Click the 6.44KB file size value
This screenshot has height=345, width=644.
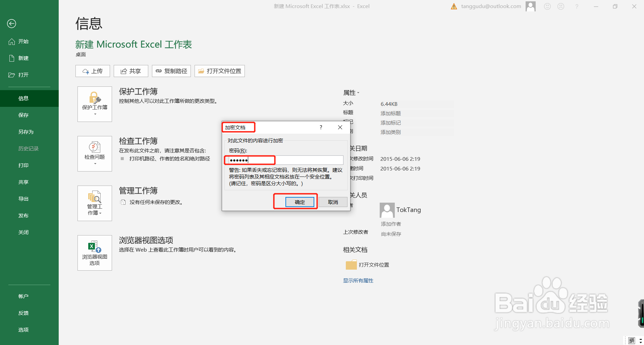(x=389, y=104)
